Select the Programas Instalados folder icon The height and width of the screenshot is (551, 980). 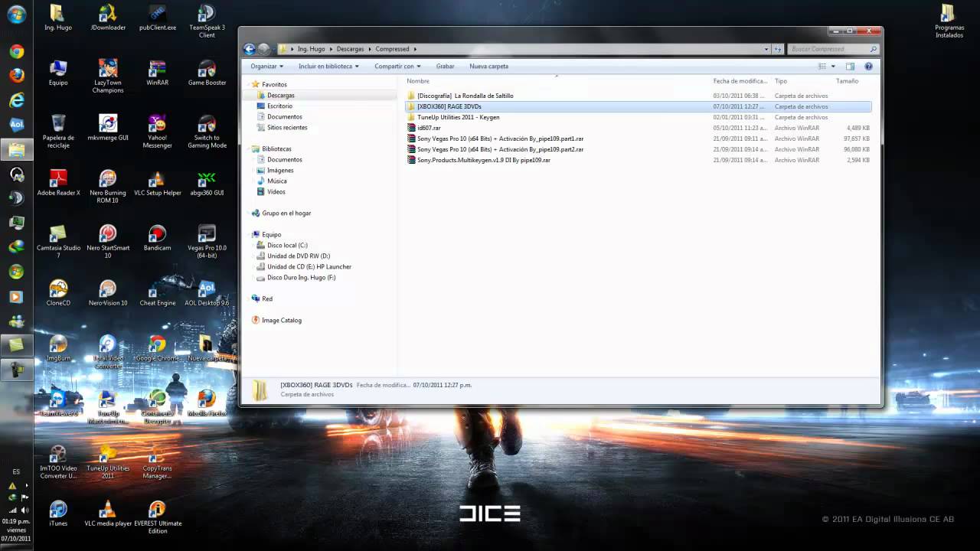[949, 20]
